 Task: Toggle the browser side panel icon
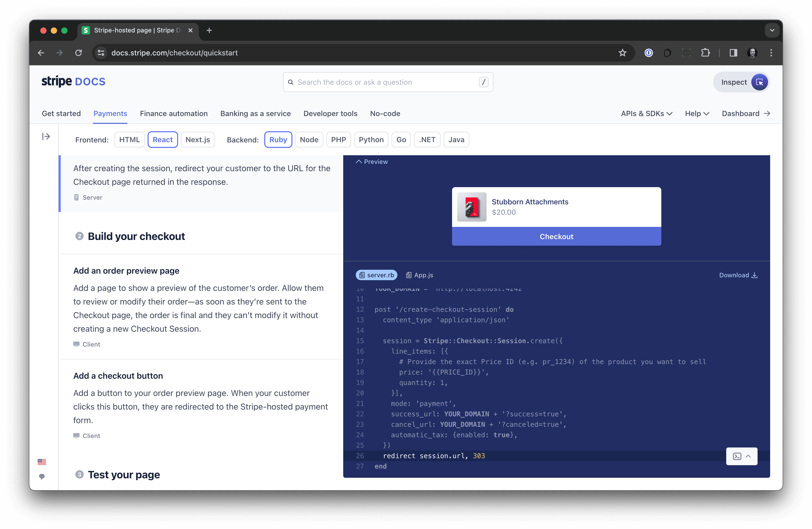click(x=733, y=53)
